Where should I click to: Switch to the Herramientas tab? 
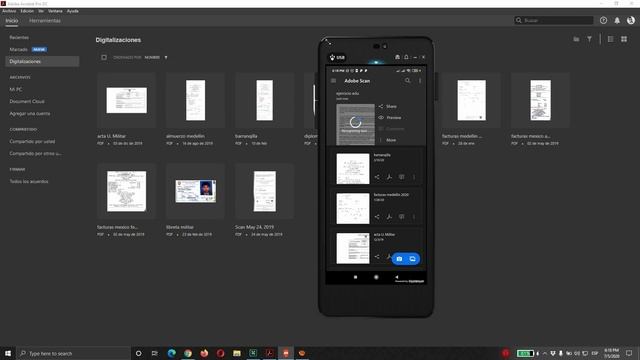point(45,20)
